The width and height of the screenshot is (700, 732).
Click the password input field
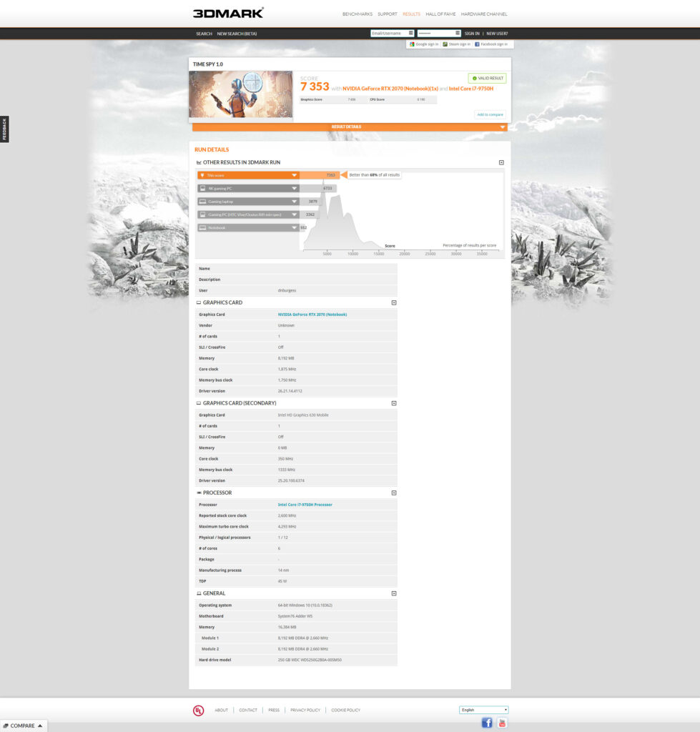439,33
